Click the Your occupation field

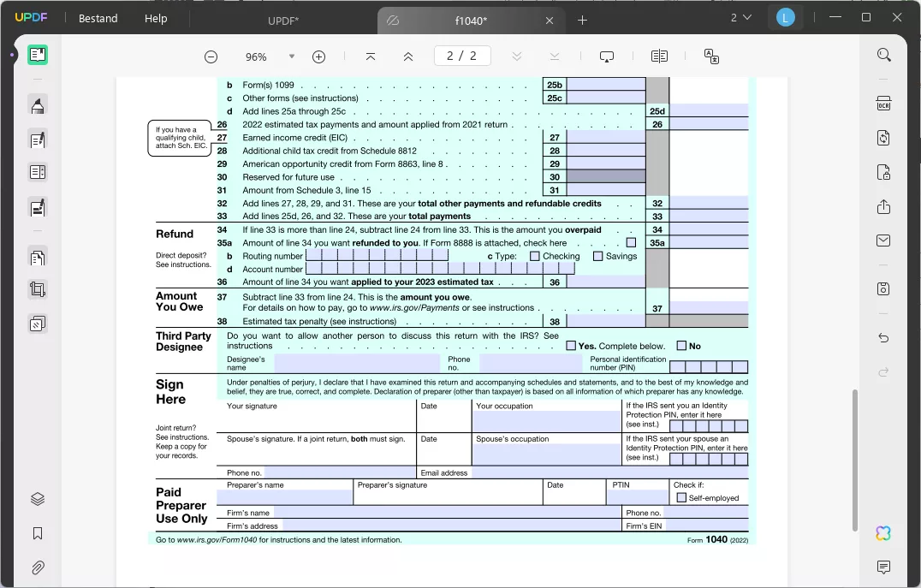(x=547, y=421)
